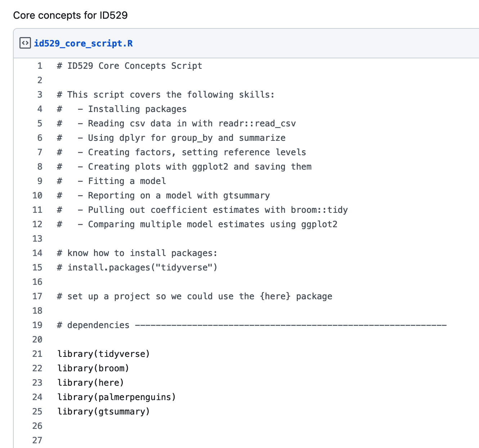This screenshot has height=448, width=479.
Task: Click the "Reporting on a model with gtsummary" line
Action: pyautogui.click(x=179, y=196)
